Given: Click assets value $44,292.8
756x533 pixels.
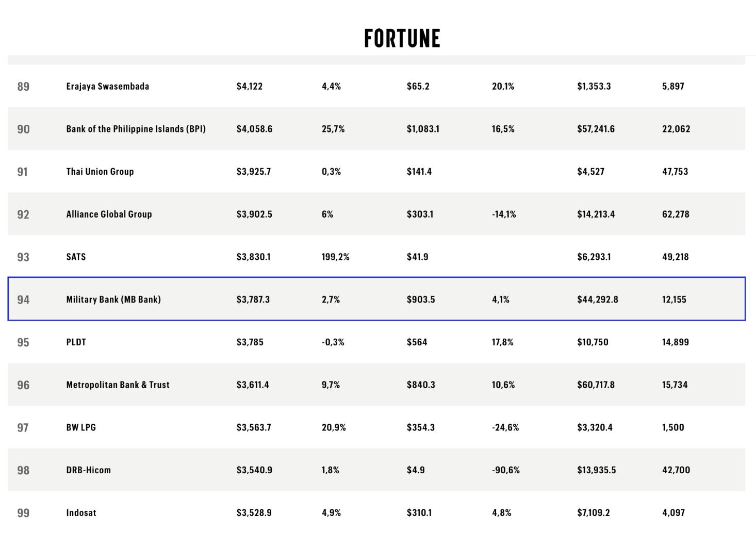Looking at the screenshot, I should pos(598,299).
